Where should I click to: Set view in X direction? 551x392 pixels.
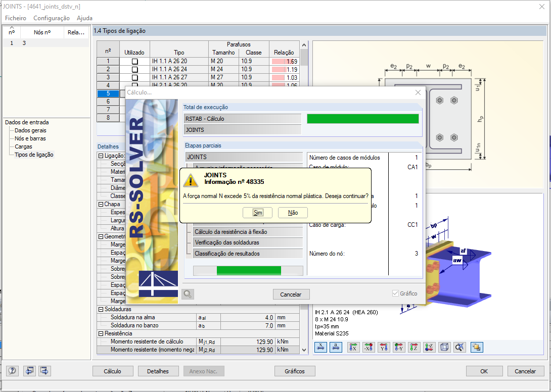pyautogui.click(x=353, y=348)
